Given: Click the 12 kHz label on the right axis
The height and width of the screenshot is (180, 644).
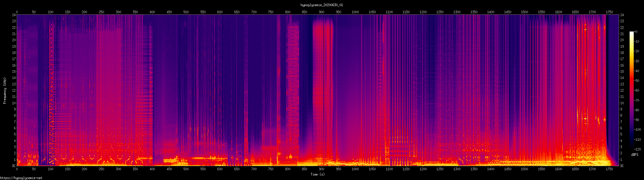Looking at the screenshot, I should click(x=622, y=90).
